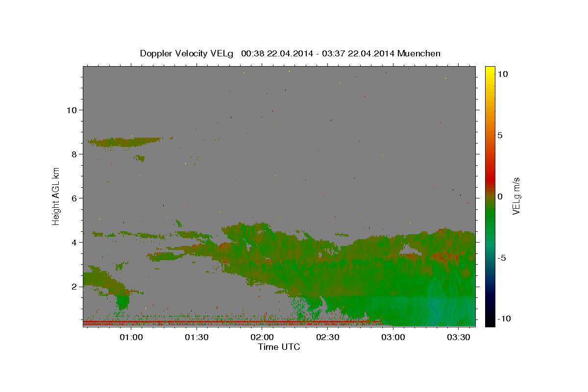
Task: Click the 03:00 time axis label
Action: (x=393, y=337)
